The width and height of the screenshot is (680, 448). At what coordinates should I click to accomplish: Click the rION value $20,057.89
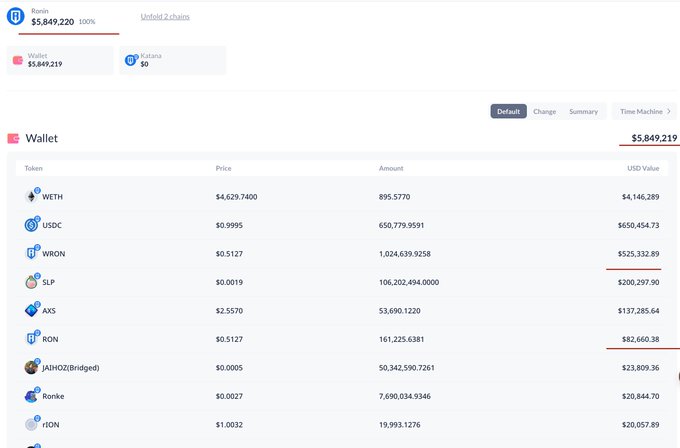[x=641, y=425]
